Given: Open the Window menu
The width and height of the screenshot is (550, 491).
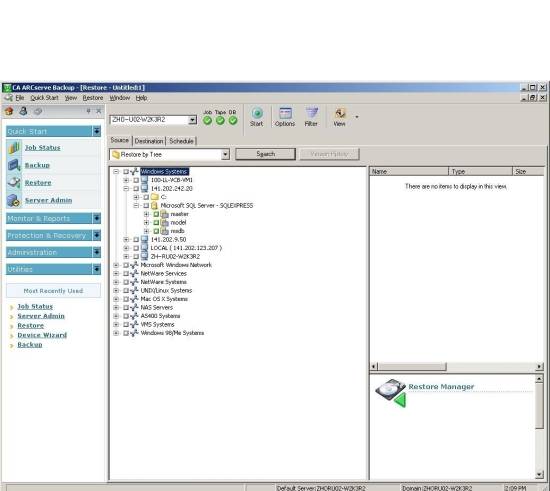Looking at the screenshot, I should pos(120,98).
